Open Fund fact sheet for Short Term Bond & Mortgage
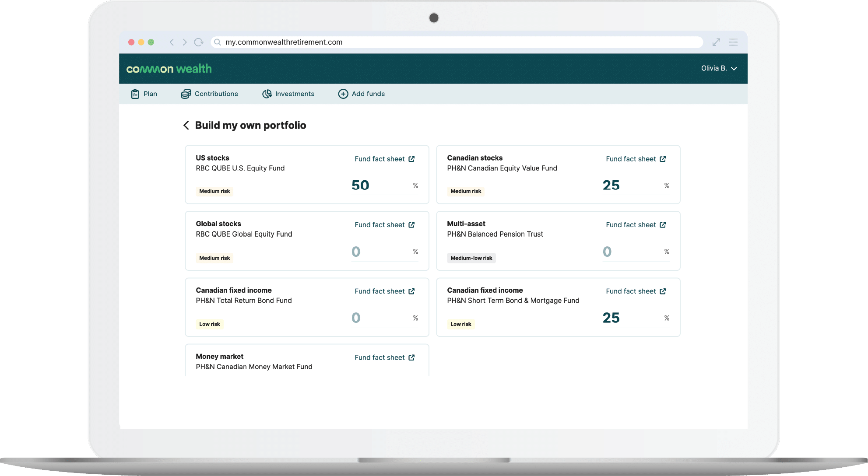Image resolution: width=868 pixels, height=476 pixels. pos(636,291)
